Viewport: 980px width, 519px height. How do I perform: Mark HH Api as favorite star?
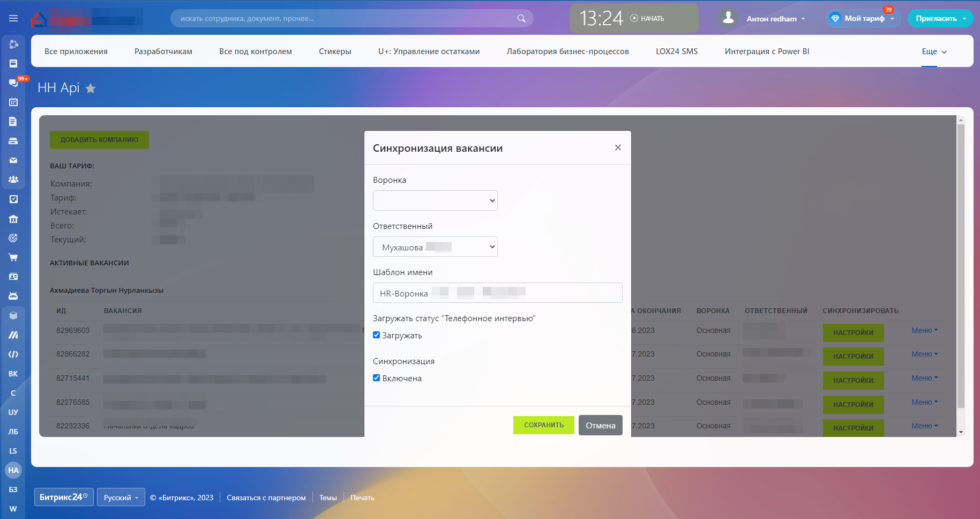click(x=91, y=88)
